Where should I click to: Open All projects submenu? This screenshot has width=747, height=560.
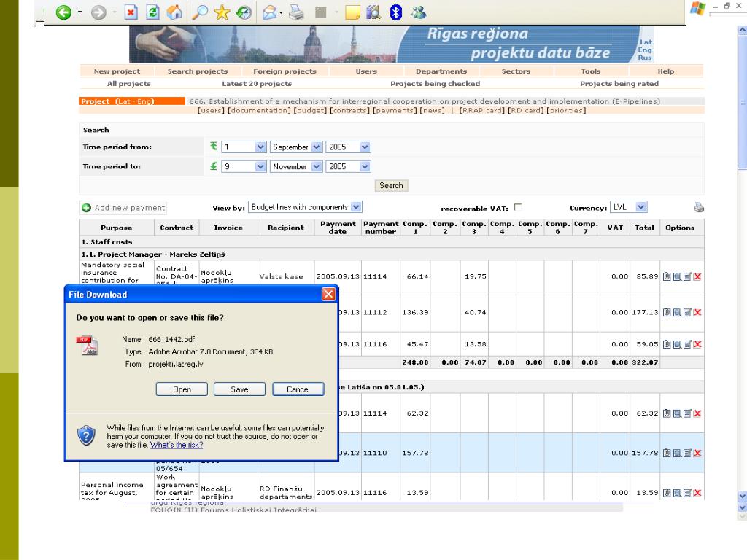[128, 83]
